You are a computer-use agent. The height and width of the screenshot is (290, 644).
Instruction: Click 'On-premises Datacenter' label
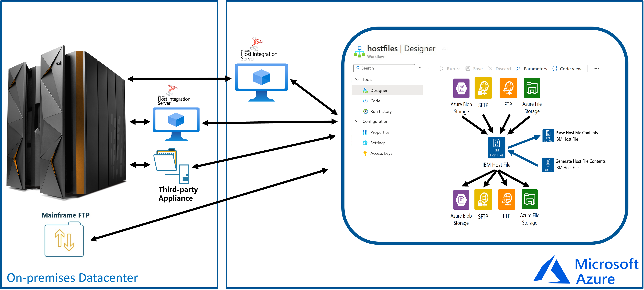tap(72, 278)
